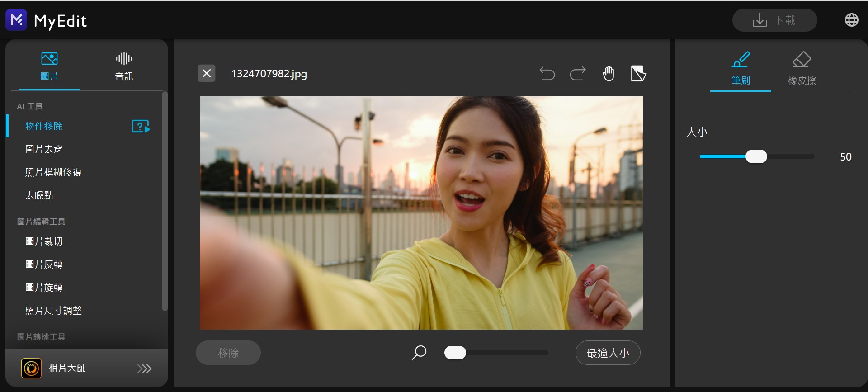Click the AI 工具 section heading
Viewport: 868px width, 392px height.
click(30, 106)
